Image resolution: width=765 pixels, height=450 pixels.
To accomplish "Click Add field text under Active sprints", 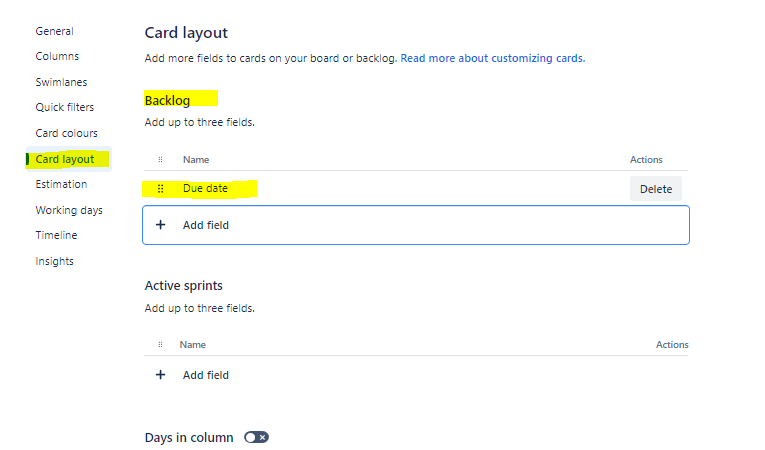I will (x=206, y=375).
